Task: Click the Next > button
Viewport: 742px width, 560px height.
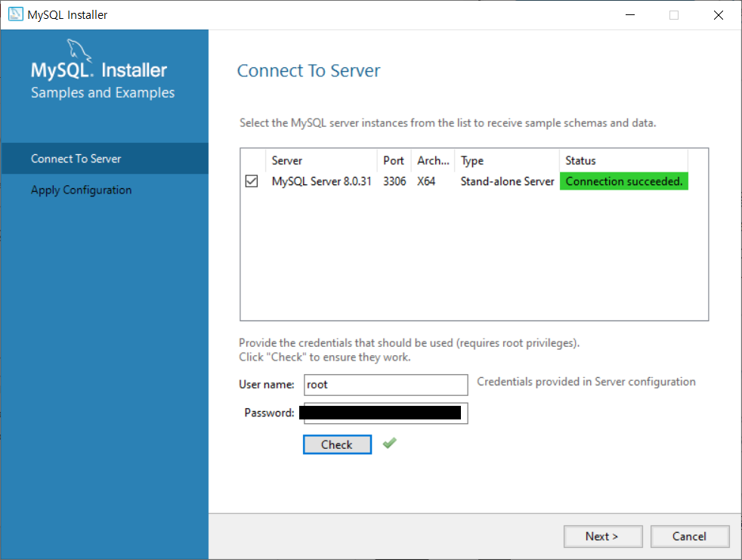Action: 603,537
